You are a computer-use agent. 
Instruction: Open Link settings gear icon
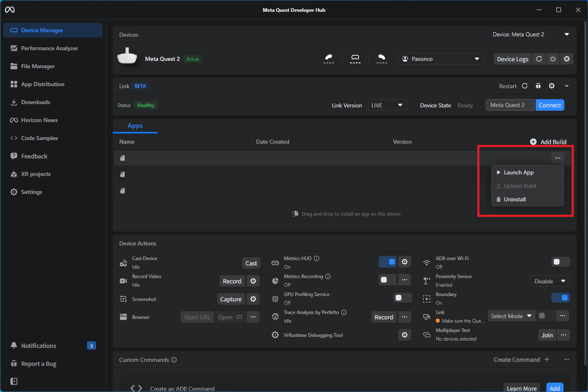coord(552,86)
